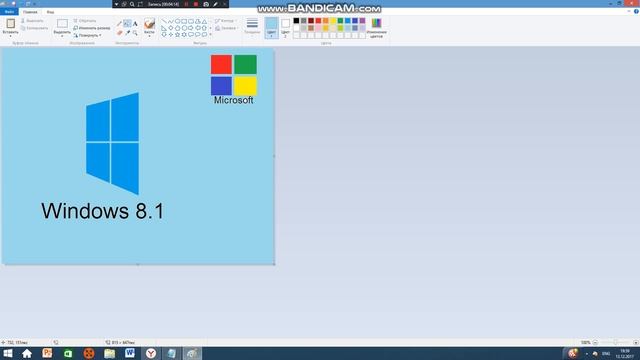Click the Brushes (Кисти) tool icon
Screen dimensions: 640x360
pyautogui.click(x=149, y=24)
